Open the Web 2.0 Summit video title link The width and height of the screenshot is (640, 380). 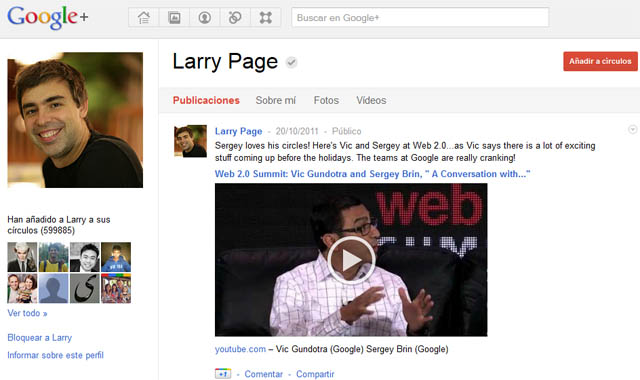click(x=372, y=174)
